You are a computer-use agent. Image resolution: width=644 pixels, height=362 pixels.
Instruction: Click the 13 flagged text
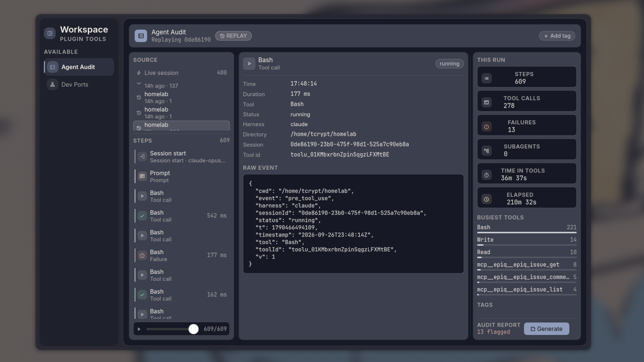(493, 332)
